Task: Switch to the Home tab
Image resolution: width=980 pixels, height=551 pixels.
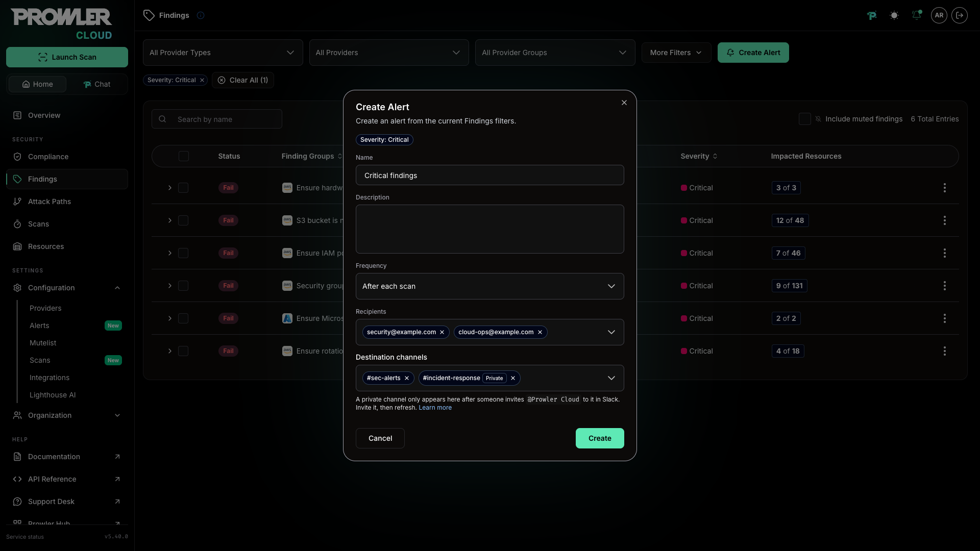Action: [x=37, y=84]
